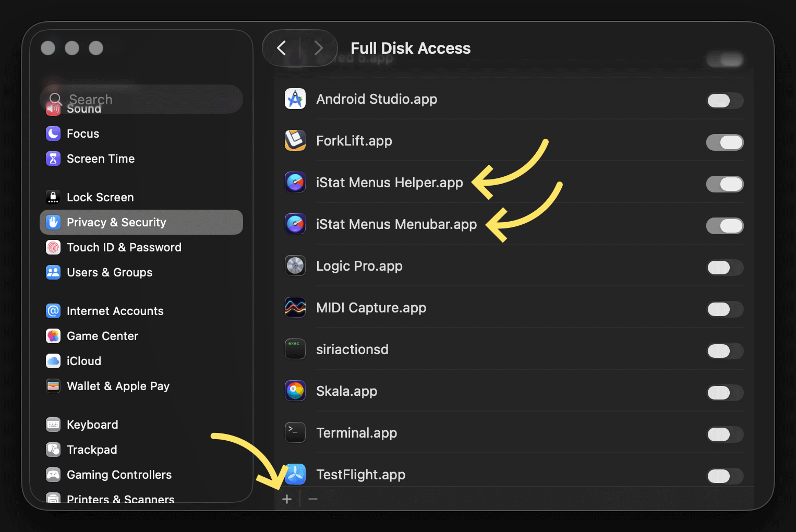Image resolution: width=796 pixels, height=532 pixels.
Task: Click the Keyboard icon in sidebar
Action: point(53,425)
